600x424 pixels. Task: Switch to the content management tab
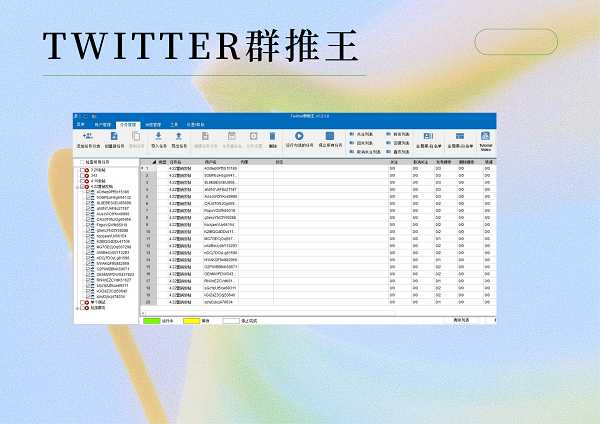(x=153, y=125)
